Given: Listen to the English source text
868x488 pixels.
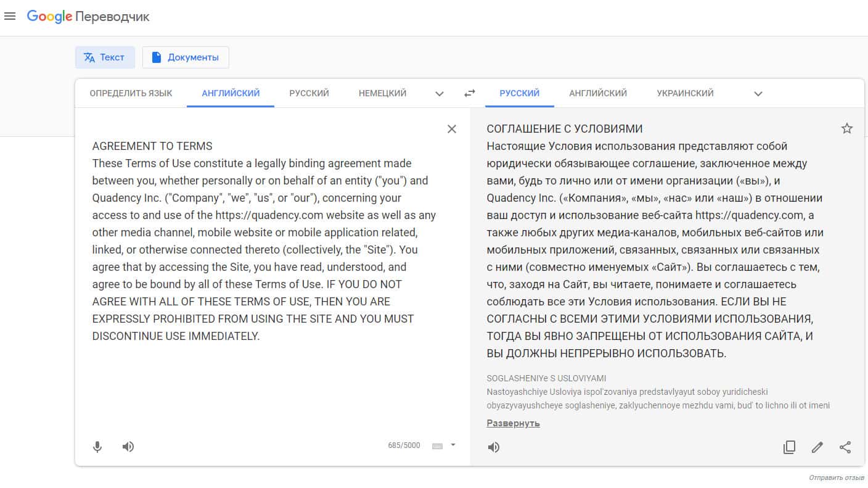Looking at the screenshot, I should coord(128,447).
